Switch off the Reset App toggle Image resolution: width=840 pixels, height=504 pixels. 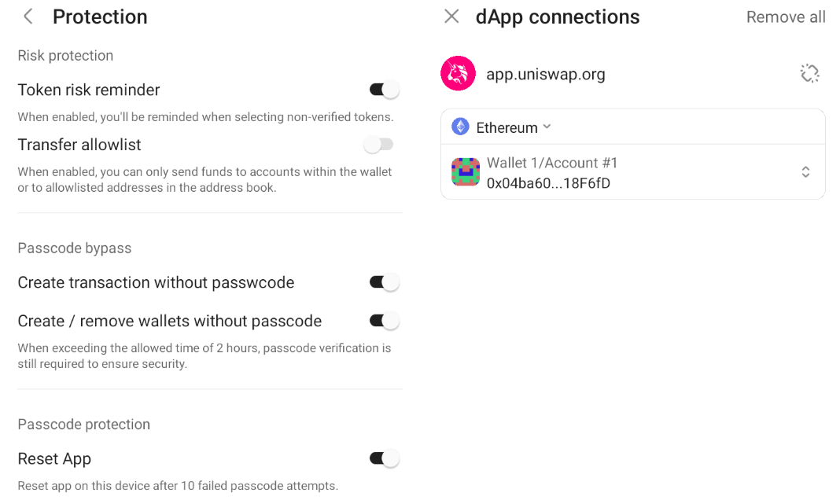[x=384, y=458]
